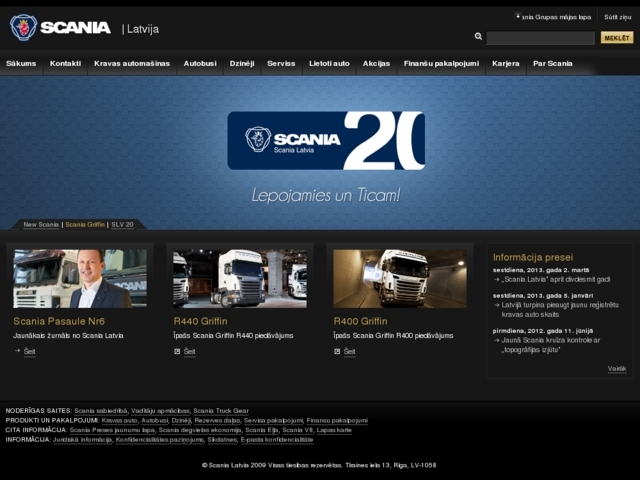Open the Vadītāju apmācības footer link
The width and height of the screenshot is (640, 480).
(x=160, y=411)
